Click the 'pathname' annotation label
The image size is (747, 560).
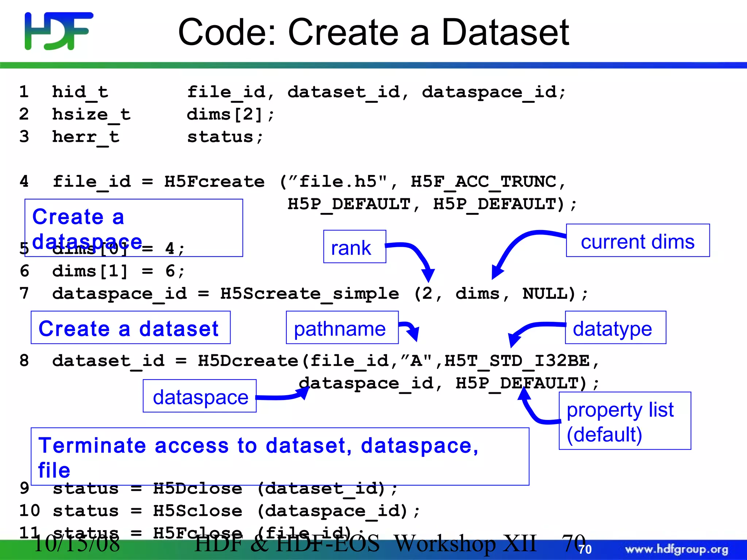(342, 327)
